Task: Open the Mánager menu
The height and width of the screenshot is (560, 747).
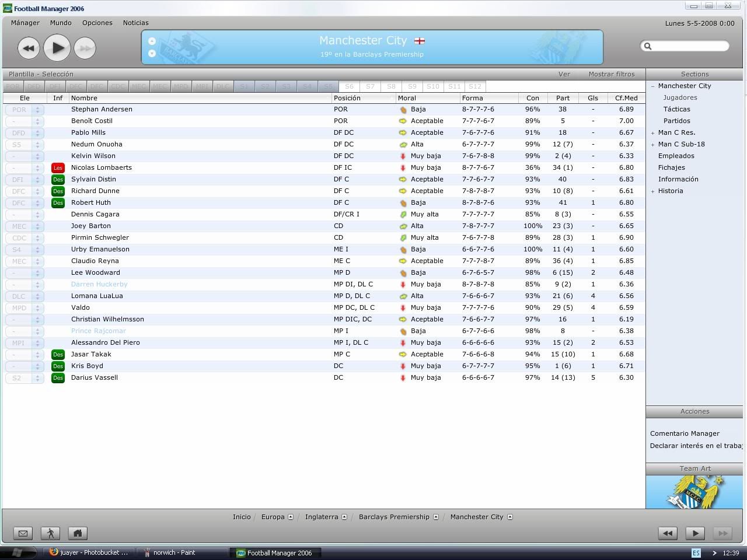Action: coord(25,23)
